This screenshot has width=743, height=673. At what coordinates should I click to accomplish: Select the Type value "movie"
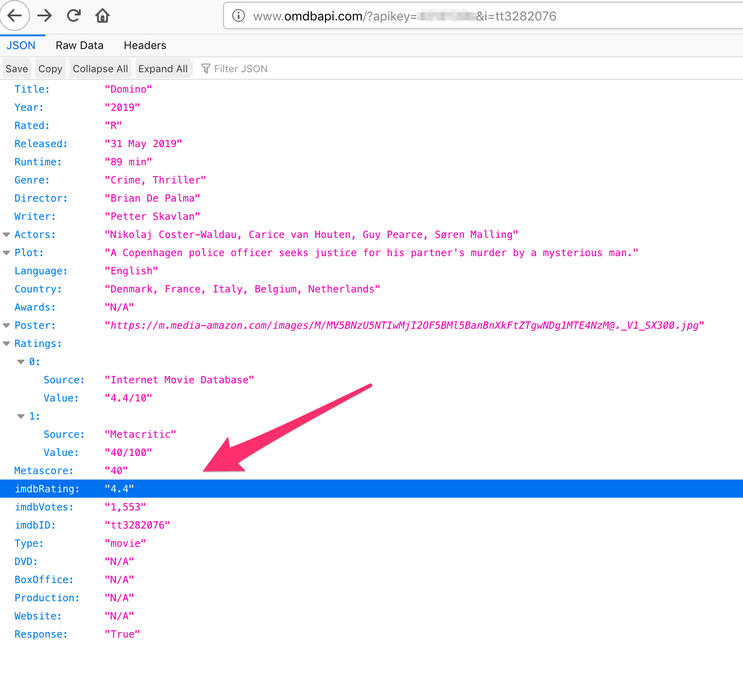coord(125,544)
